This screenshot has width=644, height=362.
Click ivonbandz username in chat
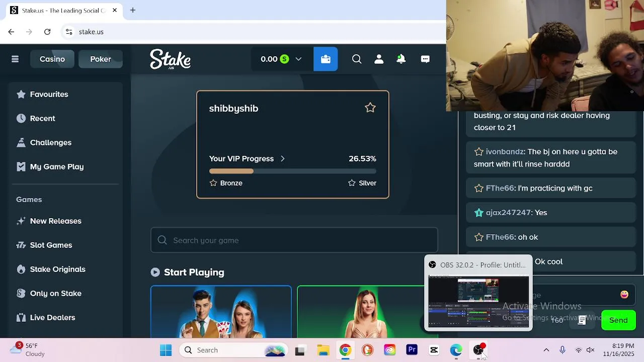click(x=505, y=152)
